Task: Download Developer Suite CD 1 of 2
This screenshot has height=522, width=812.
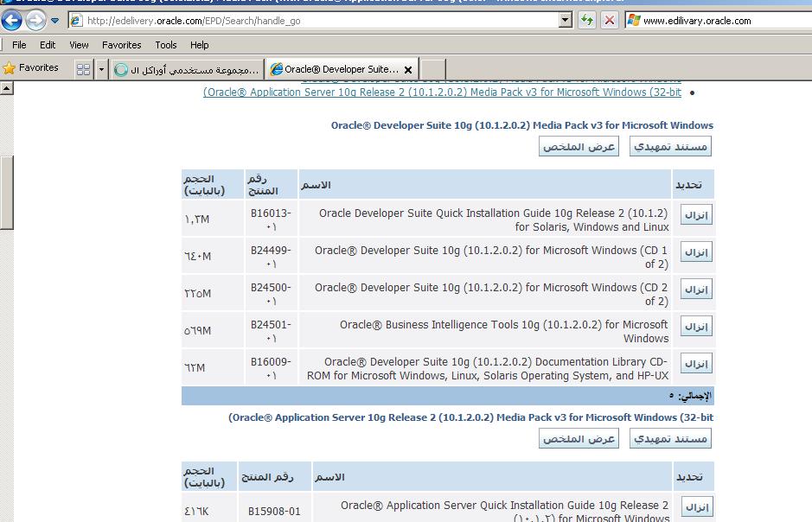Action: click(x=696, y=251)
